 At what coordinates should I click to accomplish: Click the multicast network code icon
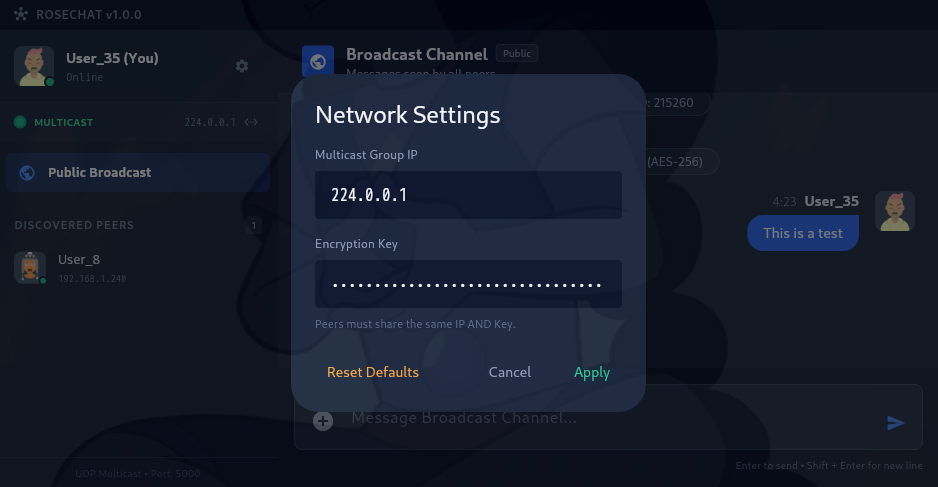(x=251, y=123)
